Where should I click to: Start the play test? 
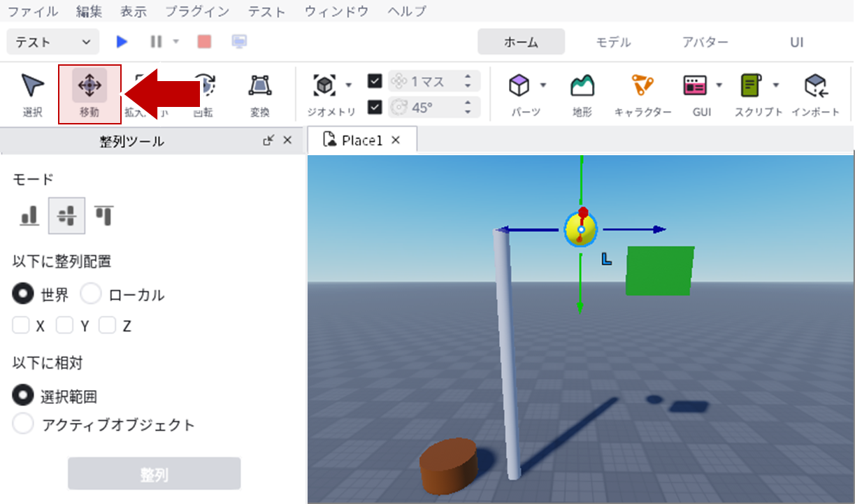[122, 42]
